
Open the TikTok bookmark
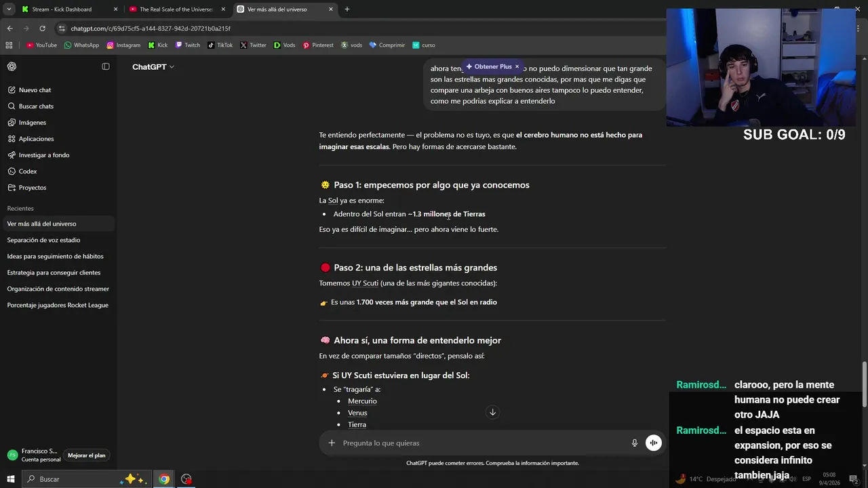click(x=220, y=45)
